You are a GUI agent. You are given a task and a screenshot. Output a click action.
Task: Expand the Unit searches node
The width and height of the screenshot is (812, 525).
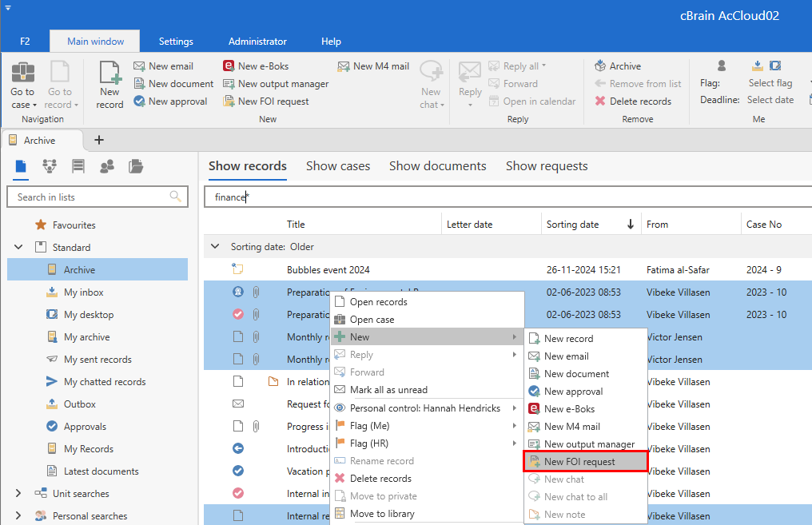click(x=18, y=494)
